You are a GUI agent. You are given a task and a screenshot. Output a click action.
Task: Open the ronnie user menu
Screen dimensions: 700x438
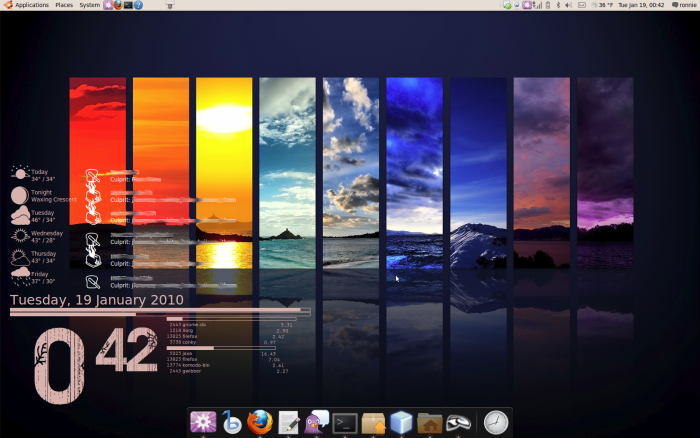(684, 5)
